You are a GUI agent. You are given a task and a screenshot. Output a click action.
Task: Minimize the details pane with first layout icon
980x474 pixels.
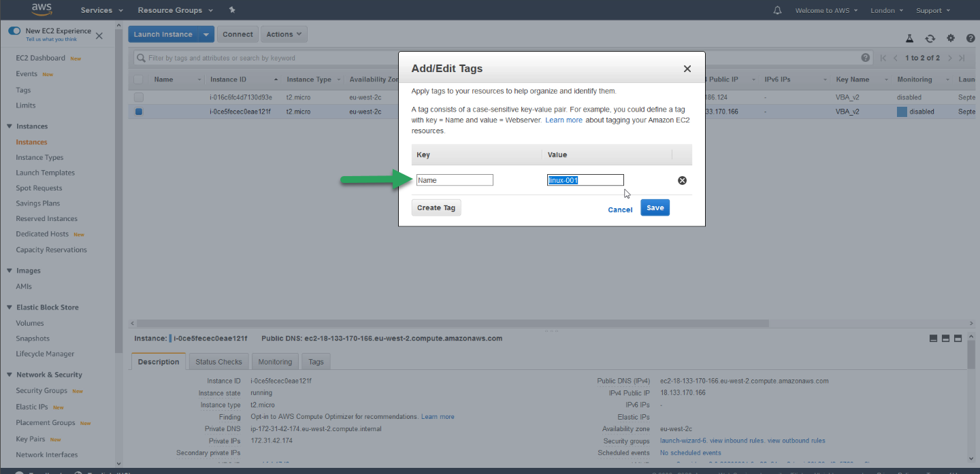coord(932,339)
